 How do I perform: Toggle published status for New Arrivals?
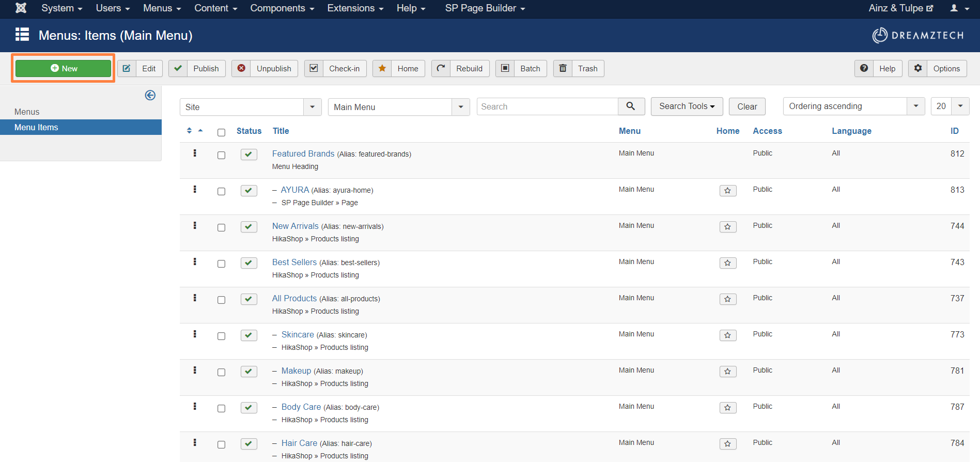249,227
